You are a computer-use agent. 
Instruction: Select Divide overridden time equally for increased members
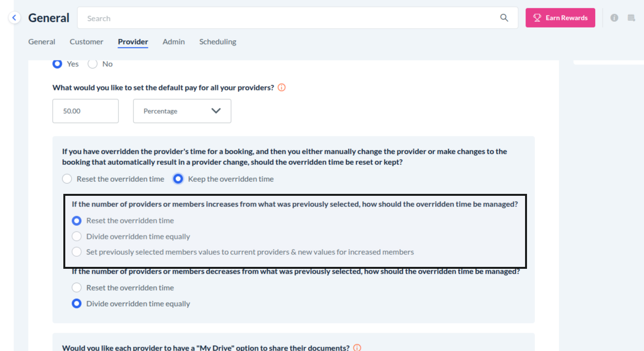76,236
